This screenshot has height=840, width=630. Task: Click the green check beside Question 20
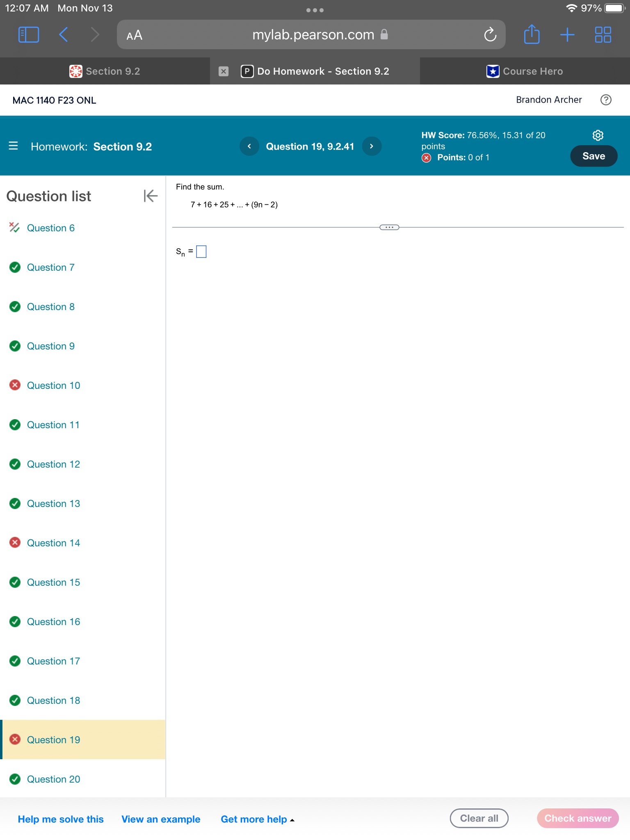click(x=15, y=779)
